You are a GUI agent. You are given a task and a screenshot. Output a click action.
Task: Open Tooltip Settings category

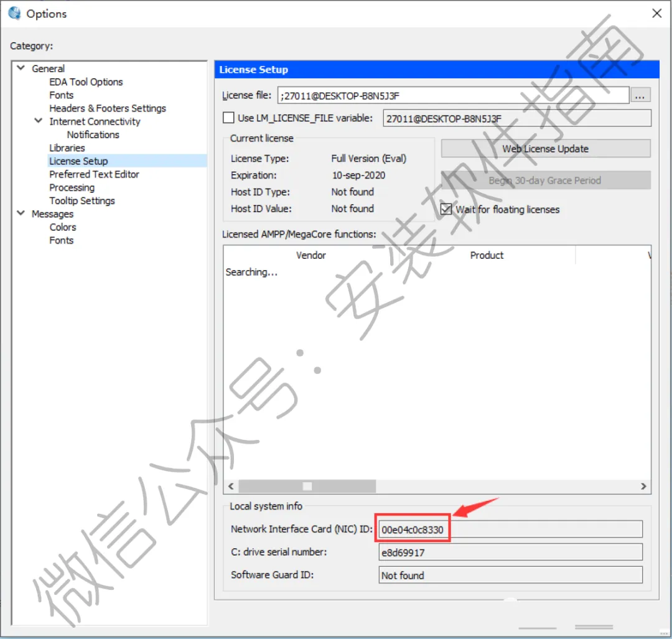[x=82, y=201]
